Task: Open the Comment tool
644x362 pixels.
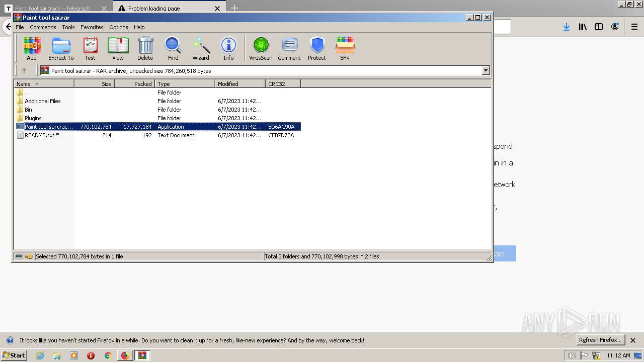Action: pos(289,49)
